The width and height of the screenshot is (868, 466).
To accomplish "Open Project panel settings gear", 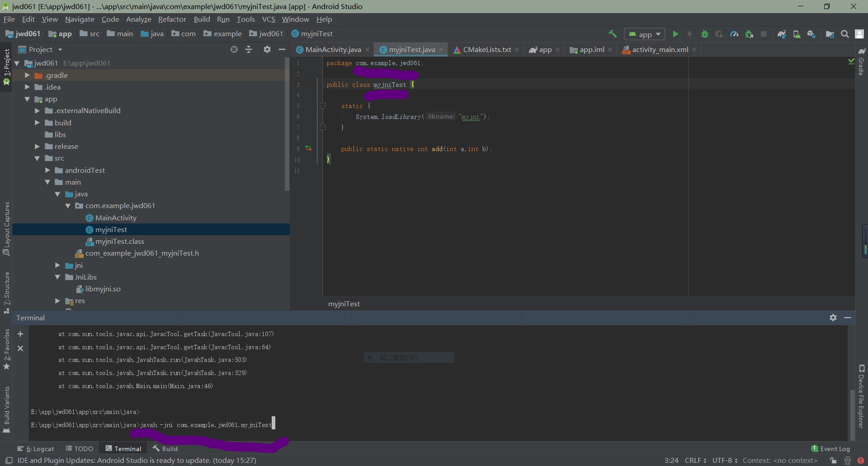I will pos(267,49).
